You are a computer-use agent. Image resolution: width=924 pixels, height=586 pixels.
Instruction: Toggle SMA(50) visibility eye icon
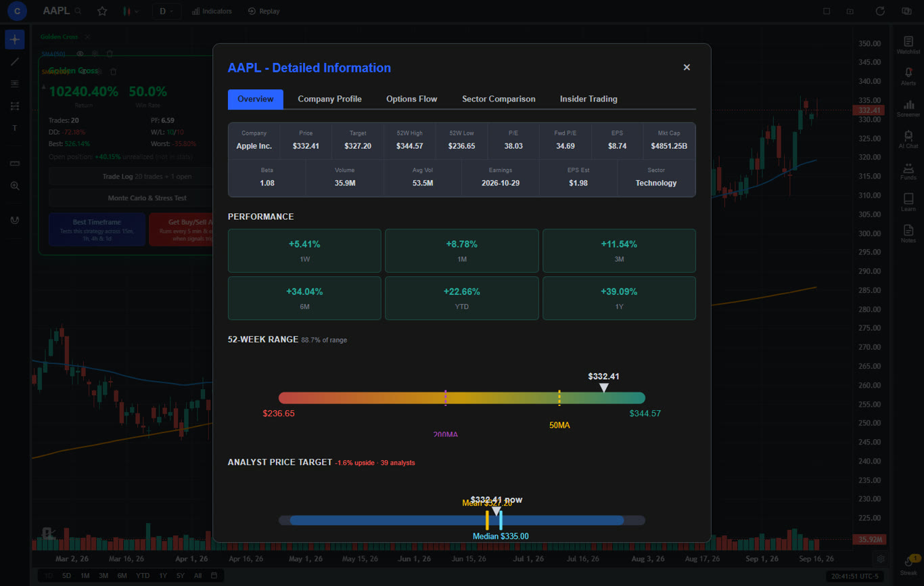pos(80,53)
